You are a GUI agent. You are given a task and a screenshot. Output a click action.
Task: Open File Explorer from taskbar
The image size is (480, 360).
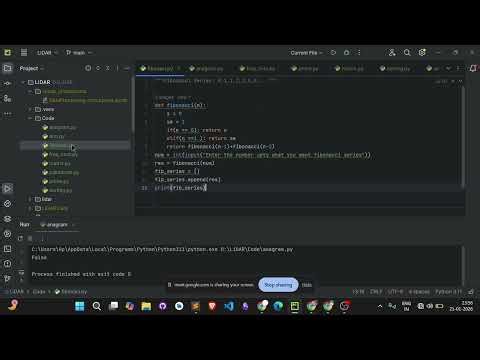point(146,306)
